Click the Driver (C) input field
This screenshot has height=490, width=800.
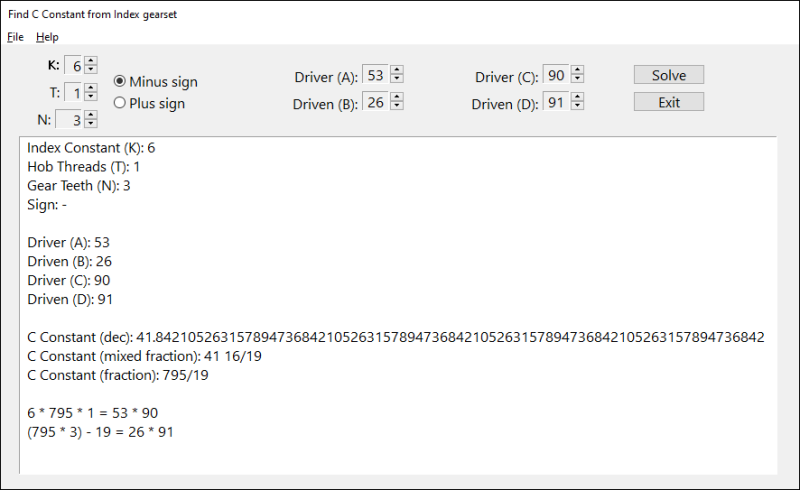(556, 75)
